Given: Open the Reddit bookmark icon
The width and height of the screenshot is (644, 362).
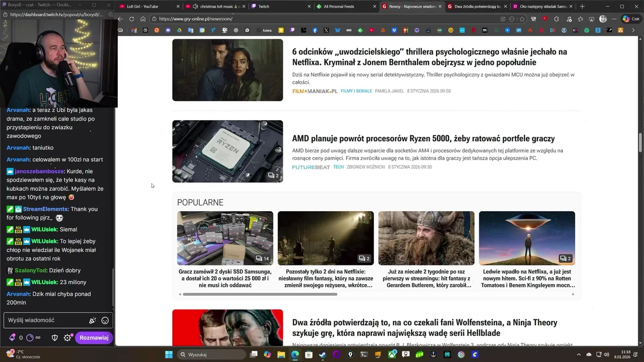Looking at the screenshot, I should coord(156,30).
